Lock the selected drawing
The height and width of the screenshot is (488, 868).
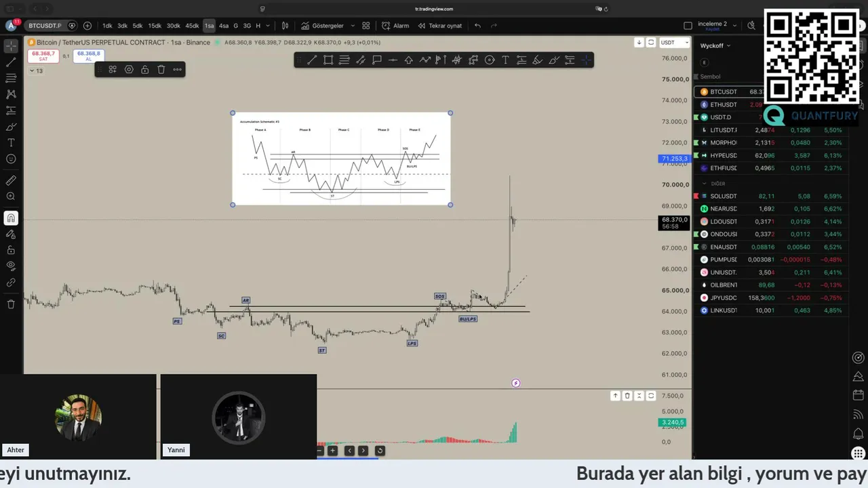145,69
